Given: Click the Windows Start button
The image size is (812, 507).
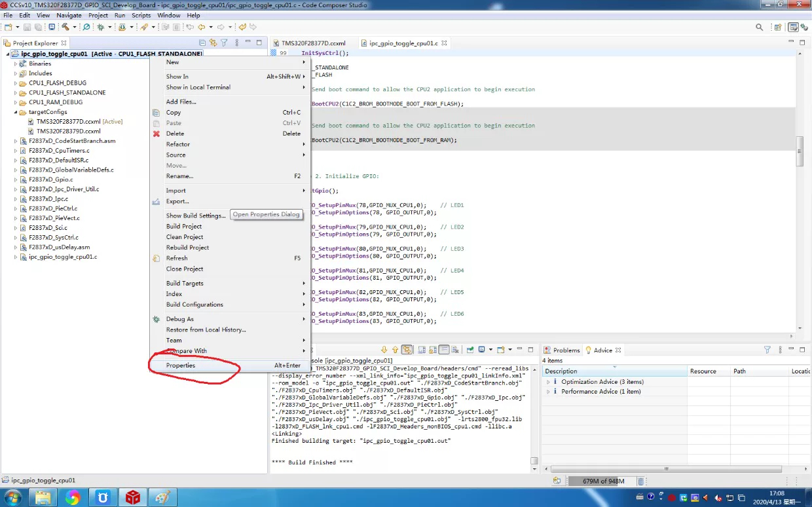Looking at the screenshot, I should pos(14,497).
